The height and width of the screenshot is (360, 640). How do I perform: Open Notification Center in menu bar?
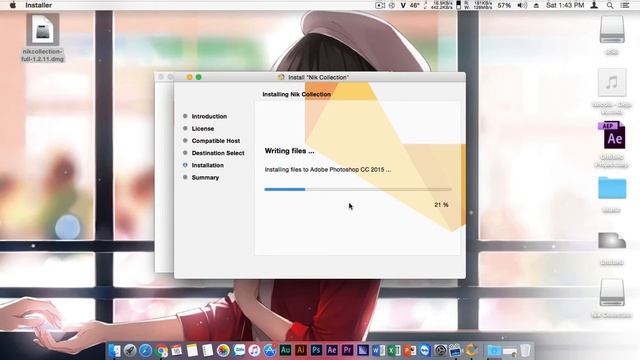pos(625,5)
